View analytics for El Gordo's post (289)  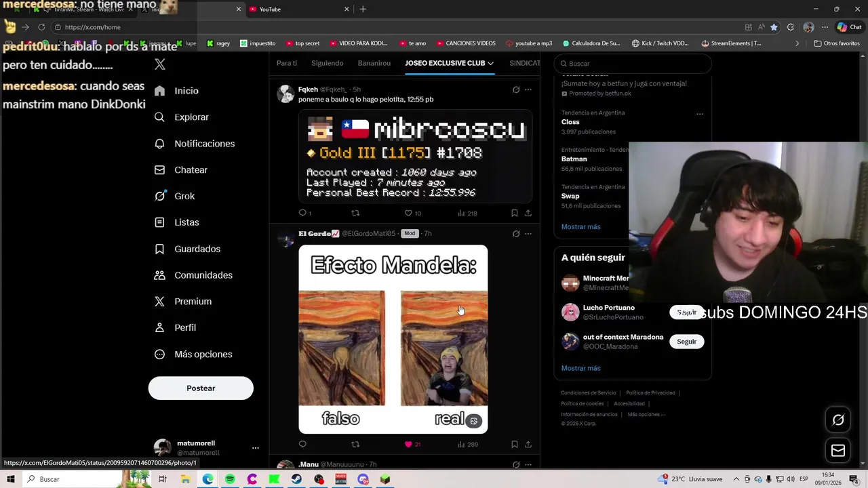(x=468, y=445)
